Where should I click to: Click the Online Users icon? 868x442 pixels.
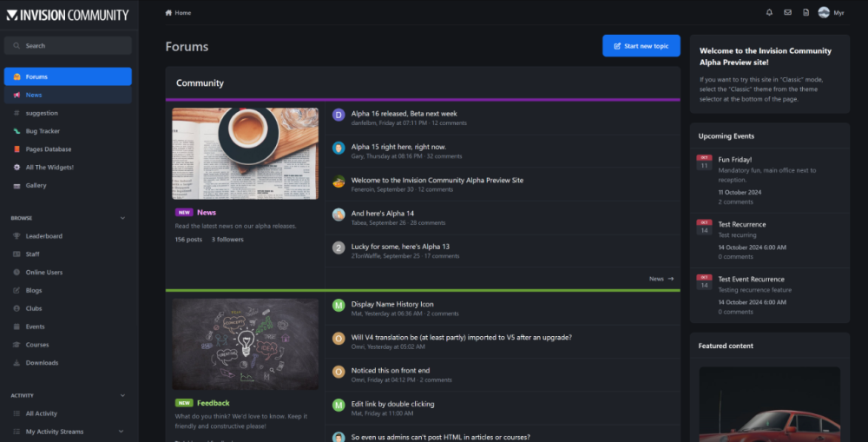click(16, 272)
